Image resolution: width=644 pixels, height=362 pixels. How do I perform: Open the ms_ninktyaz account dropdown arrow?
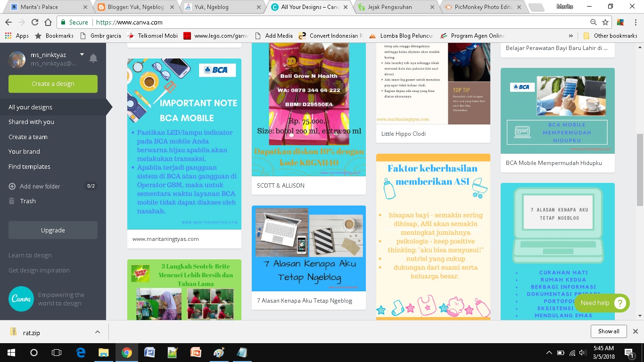click(82, 55)
